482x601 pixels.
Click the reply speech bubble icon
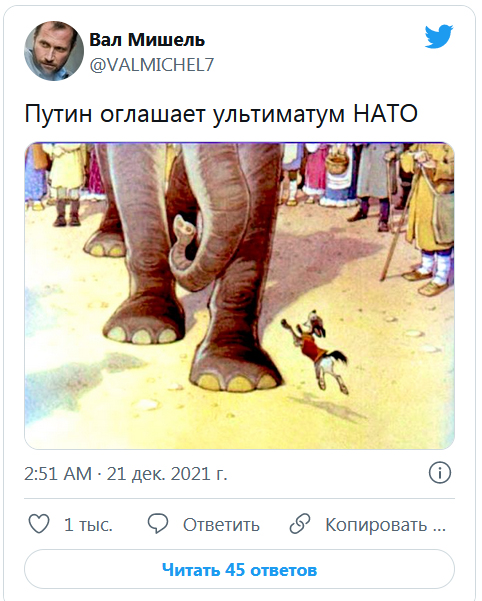(x=158, y=524)
